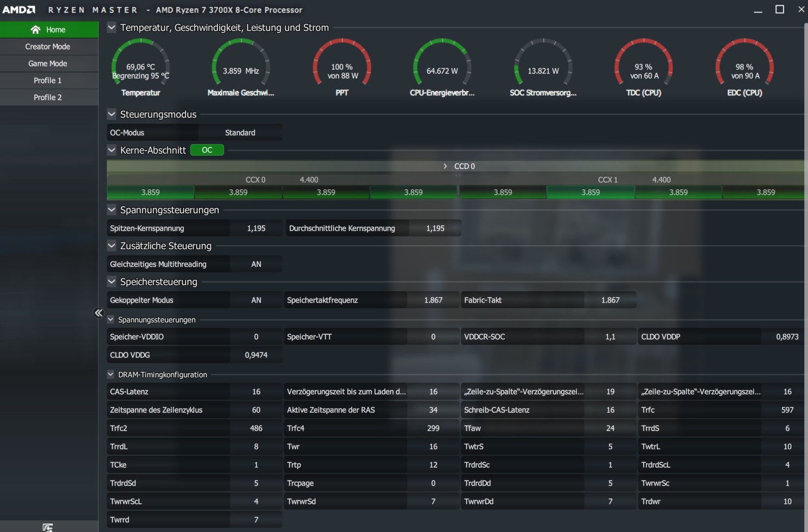
Task: Collapse Temperatur, Geschwindigkeit, Leistung und Strom section
Action: [112, 27]
